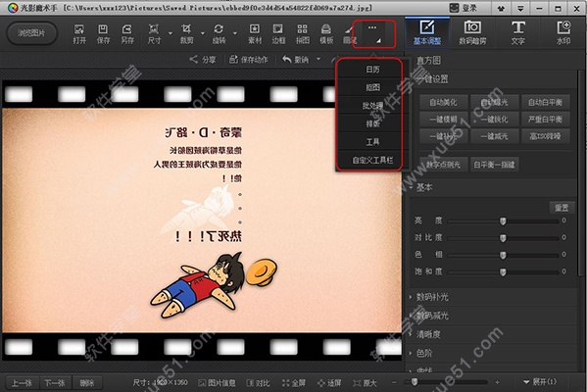The height and width of the screenshot is (392, 587).
Task: Click the bottom zoom slider handle
Action: coord(415,381)
